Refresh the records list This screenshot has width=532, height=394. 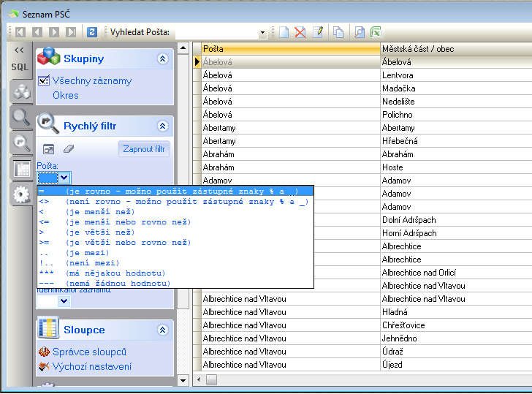[92, 32]
